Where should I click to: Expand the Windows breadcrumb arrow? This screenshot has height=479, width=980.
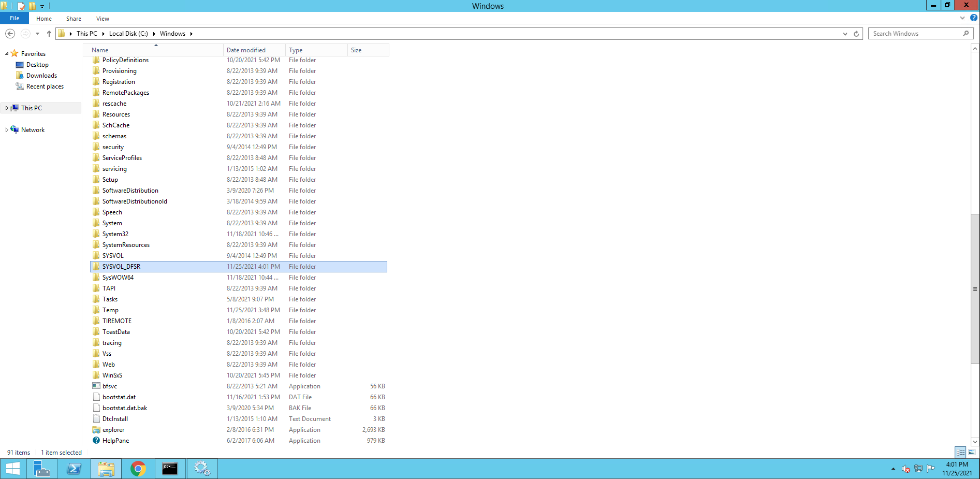click(x=191, y=34)
